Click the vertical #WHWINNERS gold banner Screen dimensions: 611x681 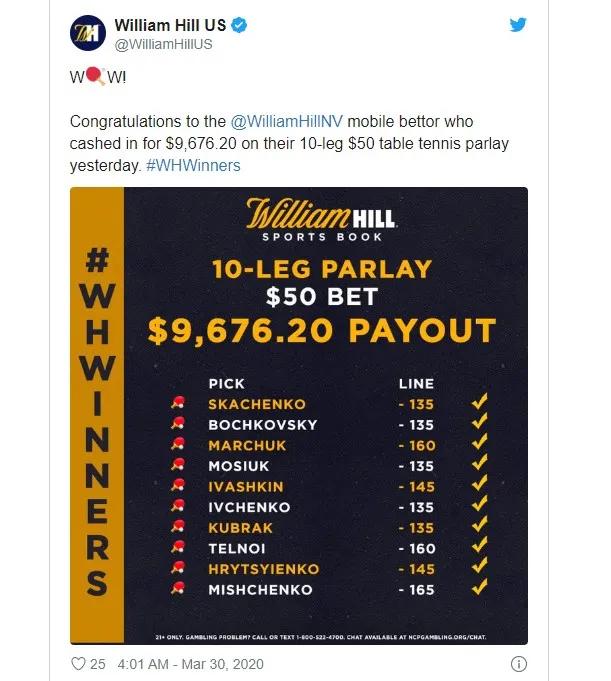point(97,416)
